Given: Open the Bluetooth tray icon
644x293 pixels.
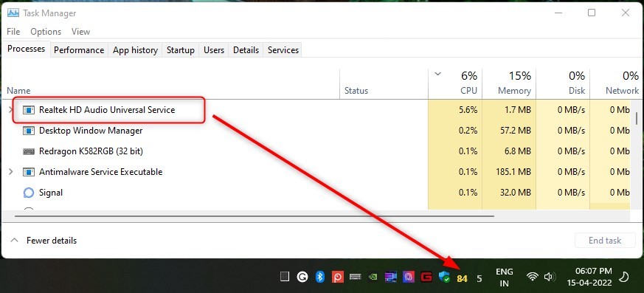Looking at the screenshot, I should pyautogui.click(x=320, y=277).
